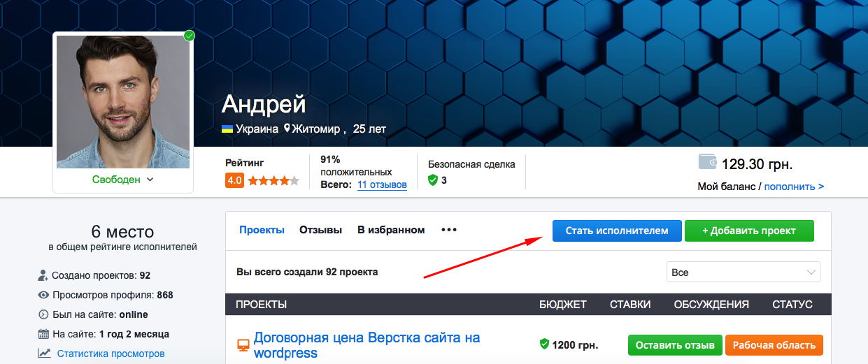Click the eye icon for profile views

(43, 295)
